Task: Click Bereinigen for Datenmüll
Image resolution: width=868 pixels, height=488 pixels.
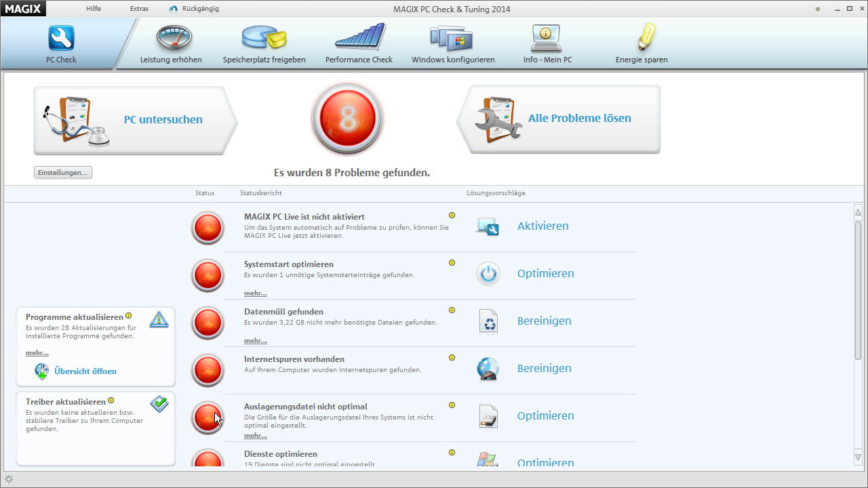Action: (x=544, y=321)
